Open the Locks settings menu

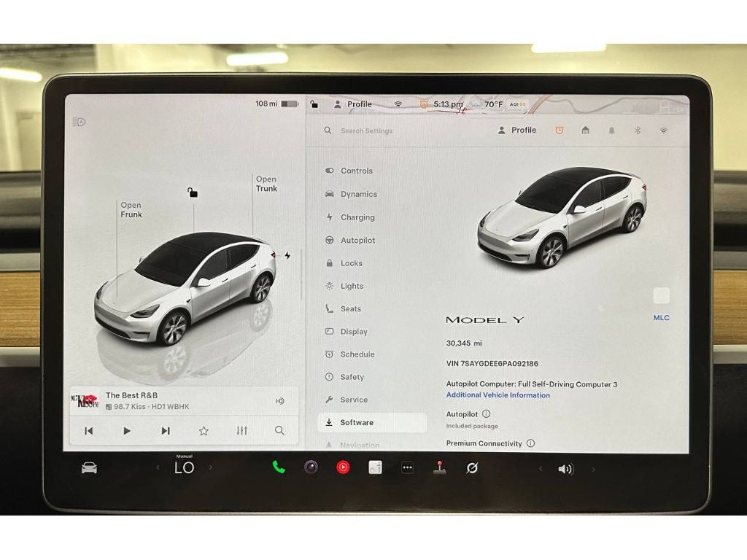click(344, 262)
